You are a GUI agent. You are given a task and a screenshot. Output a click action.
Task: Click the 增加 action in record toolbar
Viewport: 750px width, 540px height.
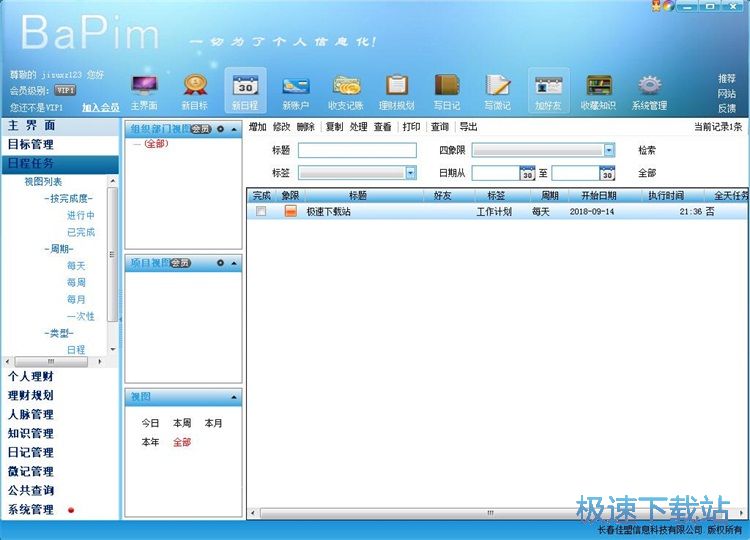[x=257, y=127]
